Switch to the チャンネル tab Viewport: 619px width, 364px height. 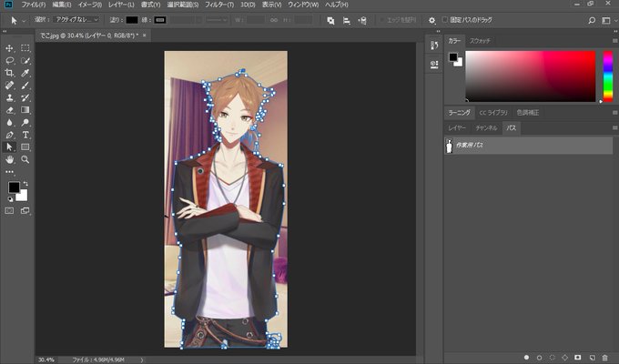point(486,128)
